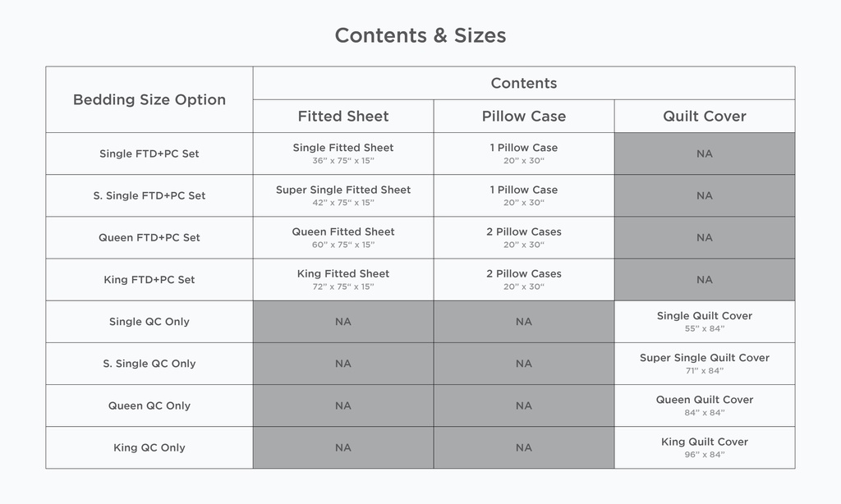The image size is (841, 504).
Task: Click the King Fitted Sheet cell
Action: 343,279
